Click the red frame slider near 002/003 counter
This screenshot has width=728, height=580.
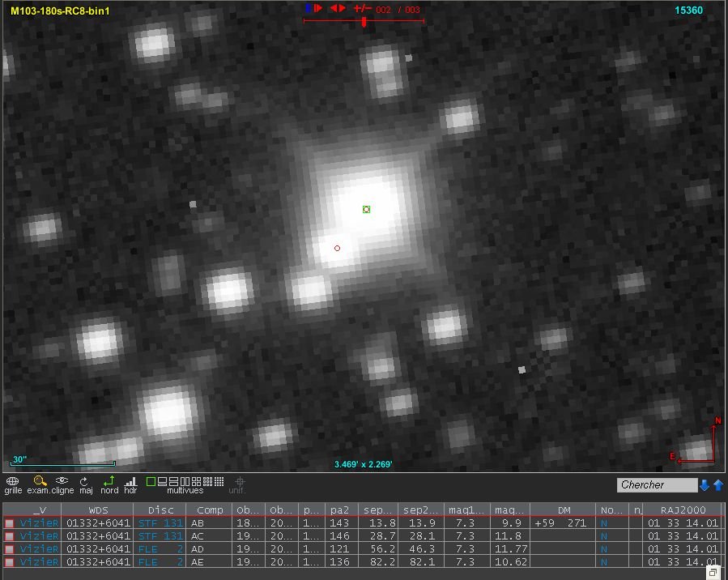click(363, 23)
